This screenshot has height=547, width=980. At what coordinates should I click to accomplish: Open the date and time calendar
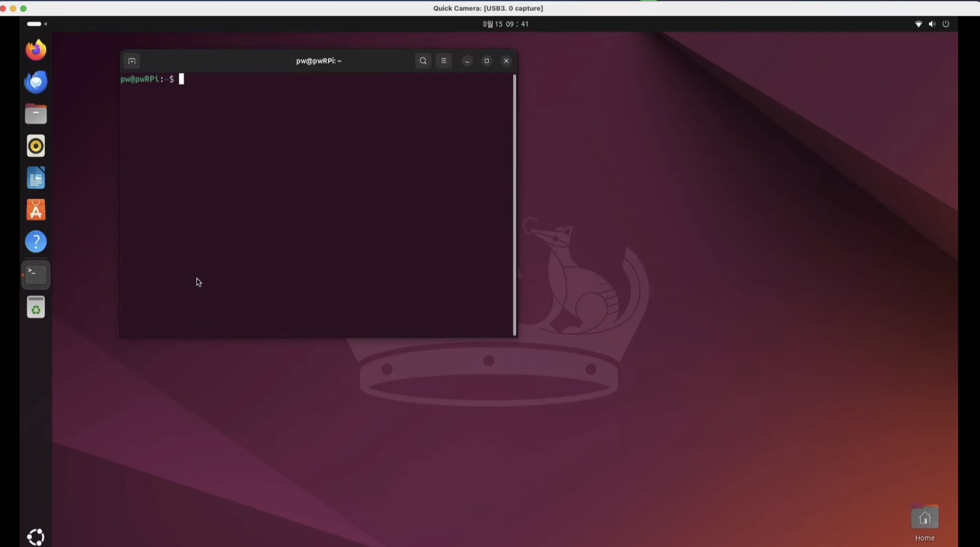[x=505, y=24]
